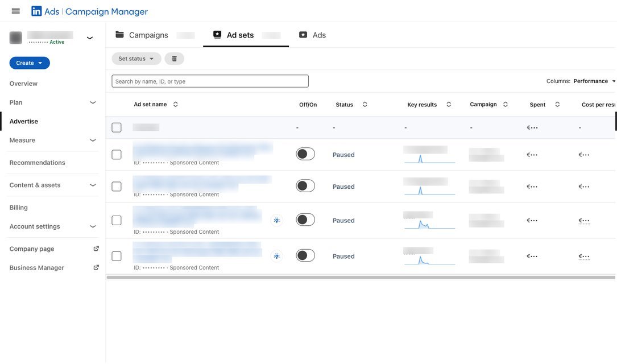The height and width of the screenshot is (364, 617).
Task: Delete selected ad sets with trash icon
Action: 175,59
